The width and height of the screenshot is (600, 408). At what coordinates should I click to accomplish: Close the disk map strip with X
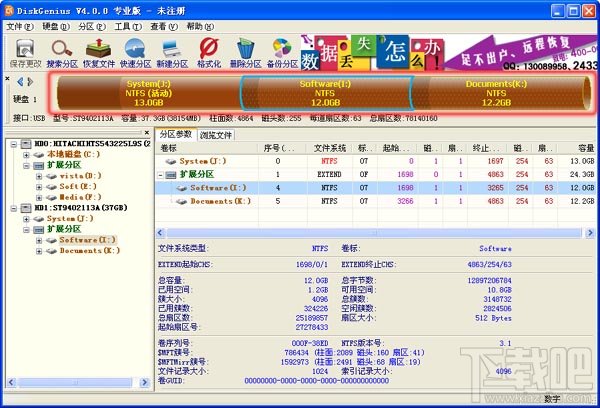click(7, 78)
